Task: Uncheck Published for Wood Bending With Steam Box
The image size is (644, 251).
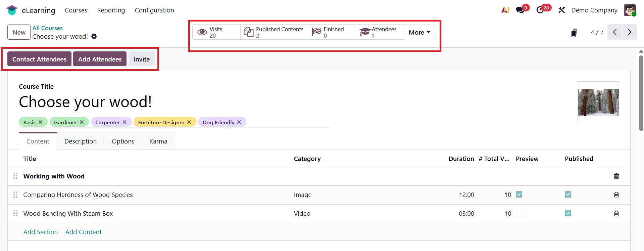Action: [568, 213]
